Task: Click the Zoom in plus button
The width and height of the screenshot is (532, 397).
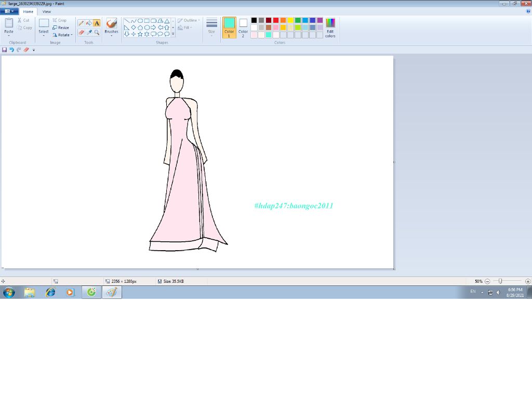Action: tap(528, 281)
